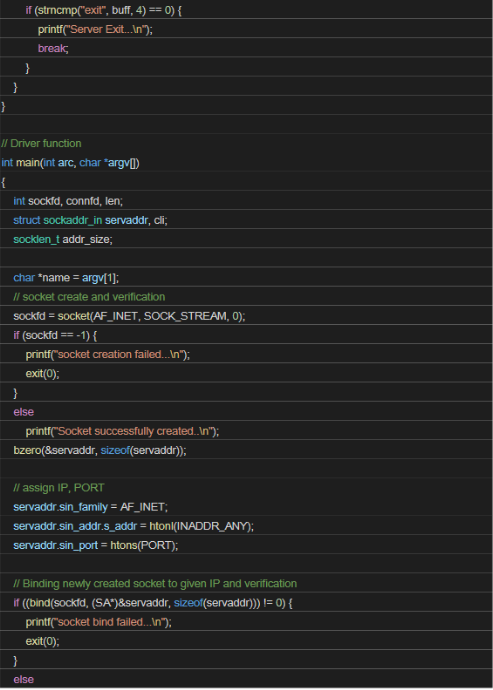Click htons(PORT) on the sin_port line
The width and height of the screenshot is (493, 690).
click(144, 545)
